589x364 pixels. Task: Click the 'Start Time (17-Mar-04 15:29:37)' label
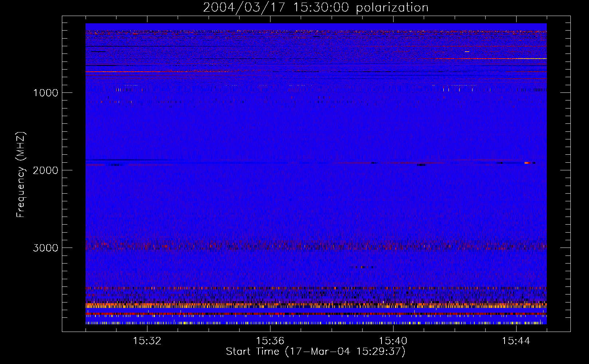pos(316,352)
